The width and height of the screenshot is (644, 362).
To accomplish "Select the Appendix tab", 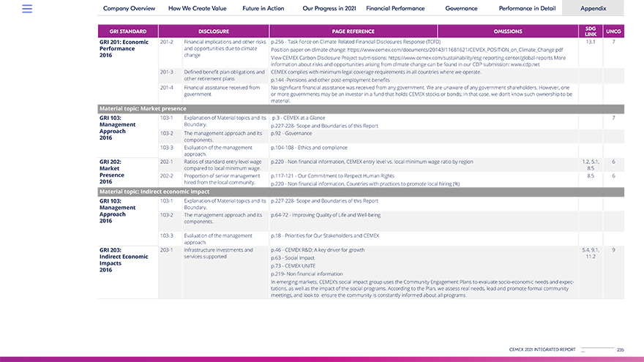I will pyautogui.click(x=593, y=8).
